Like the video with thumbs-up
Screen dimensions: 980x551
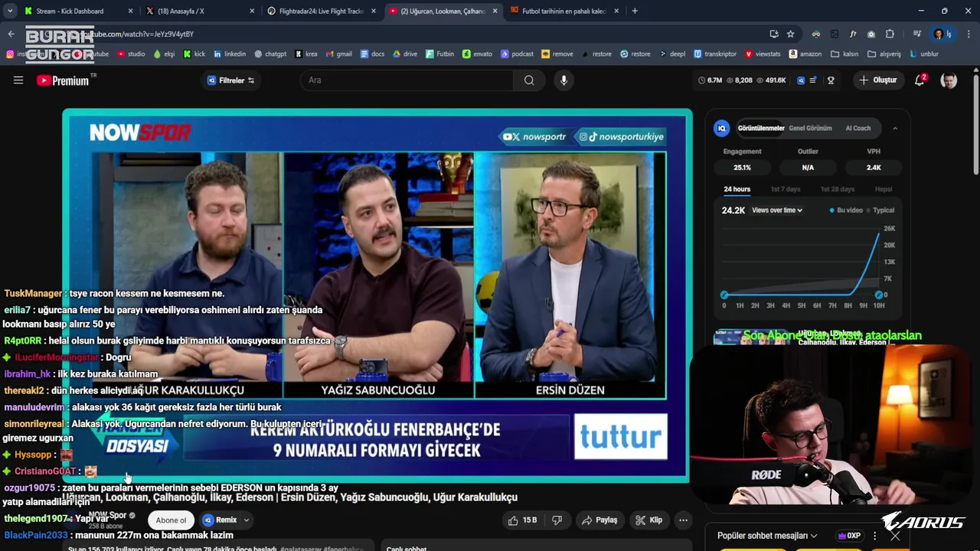pos(522,520)
